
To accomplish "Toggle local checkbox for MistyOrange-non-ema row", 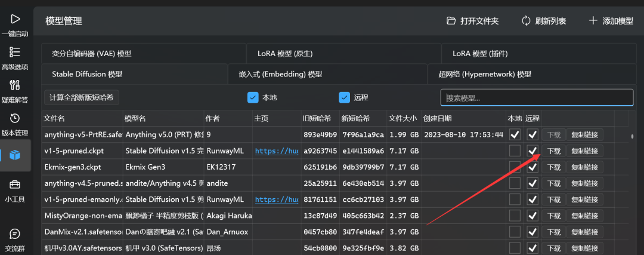I will point(515,216).
